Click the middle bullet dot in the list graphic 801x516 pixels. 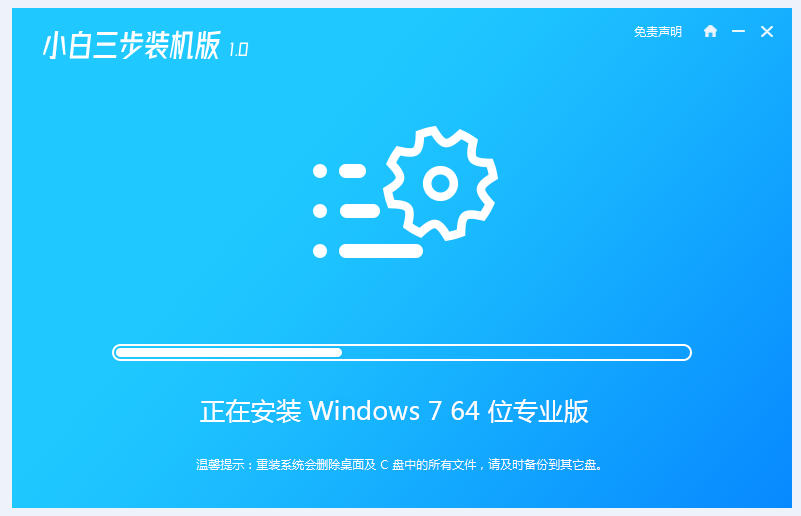(320, 210)
